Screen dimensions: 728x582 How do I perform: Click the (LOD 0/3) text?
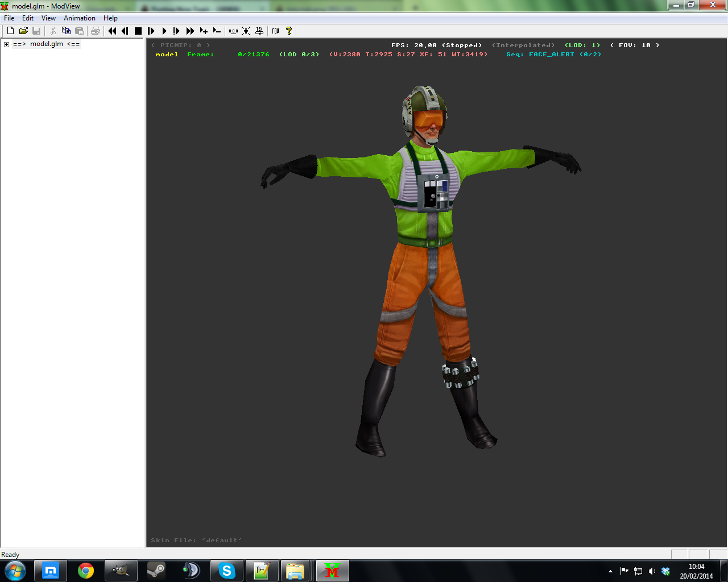[299, 55]
